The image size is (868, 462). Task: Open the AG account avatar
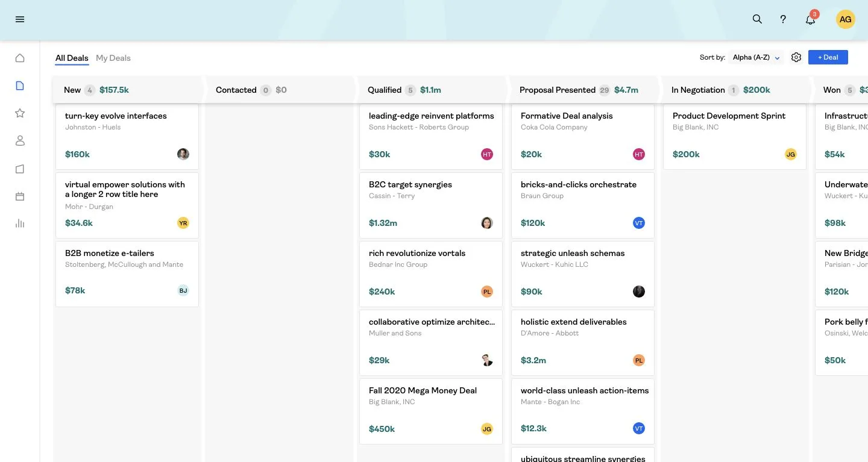[x=845, y=19]
